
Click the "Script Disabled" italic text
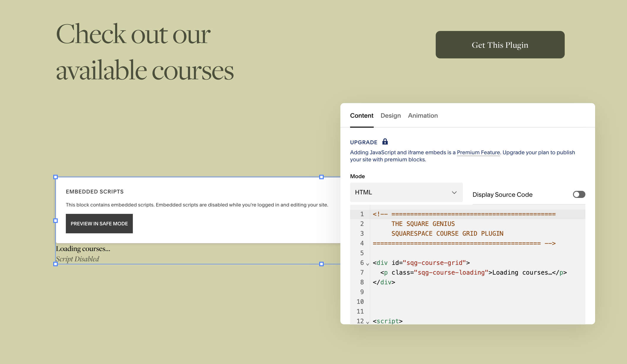click(77, 259)
